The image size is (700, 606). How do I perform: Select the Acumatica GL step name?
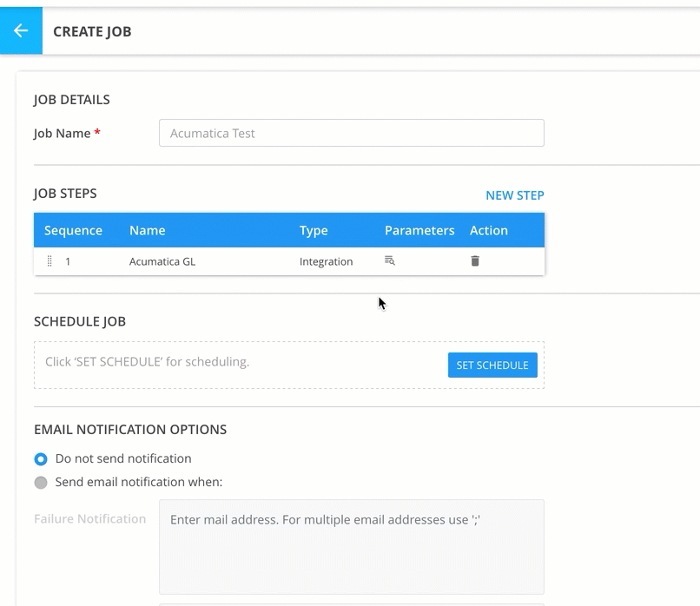point(162,261)
